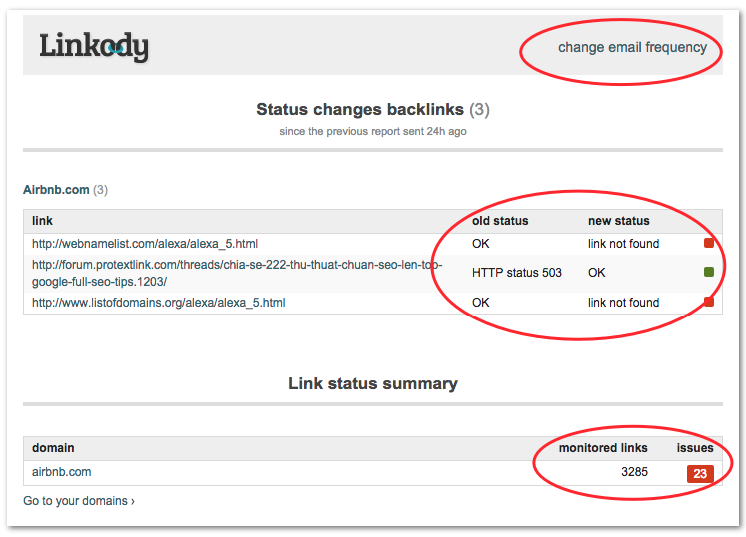Click the 'issues' column header
The image size is (746, 537).
coord(695,448)
